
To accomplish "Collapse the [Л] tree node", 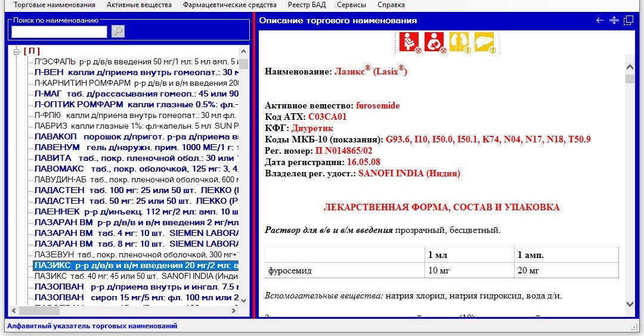I will (17, 52).
